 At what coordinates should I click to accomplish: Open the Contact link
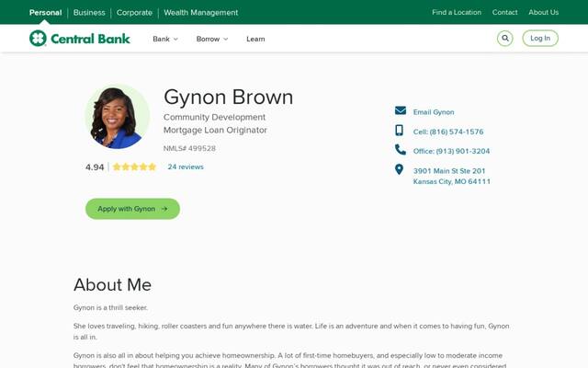pos(504,12)
